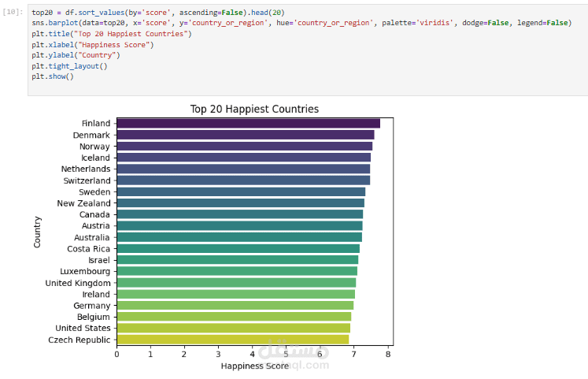This screenshot has width=588, height=379.
Task: Click the "Happiness Score" x-axis label
Action: 254,366
